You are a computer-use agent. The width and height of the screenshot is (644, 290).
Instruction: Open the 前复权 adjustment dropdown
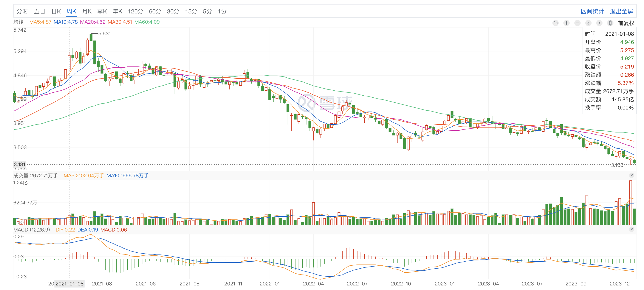tap(626, 23)
